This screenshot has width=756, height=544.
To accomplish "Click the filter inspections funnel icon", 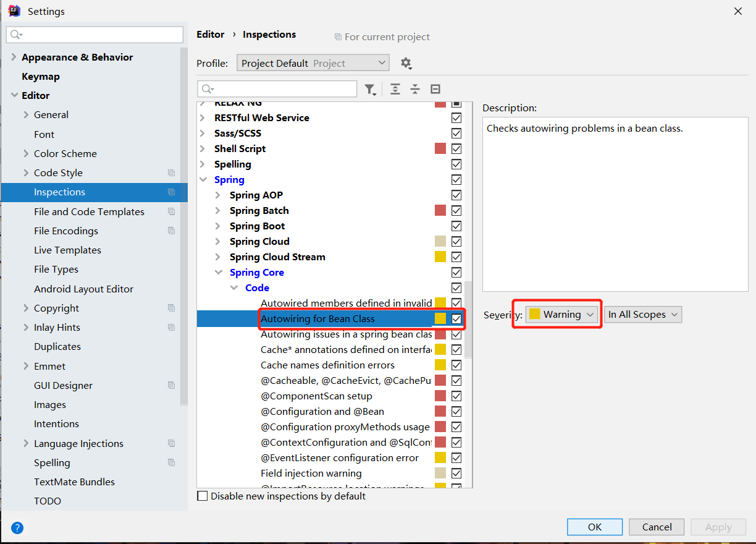I will pyautogui.click(x=370, y=90).
